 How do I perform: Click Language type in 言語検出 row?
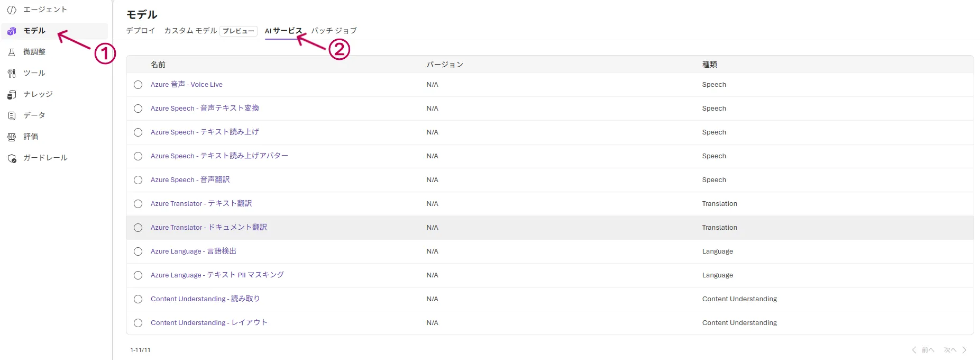point(718,251)
